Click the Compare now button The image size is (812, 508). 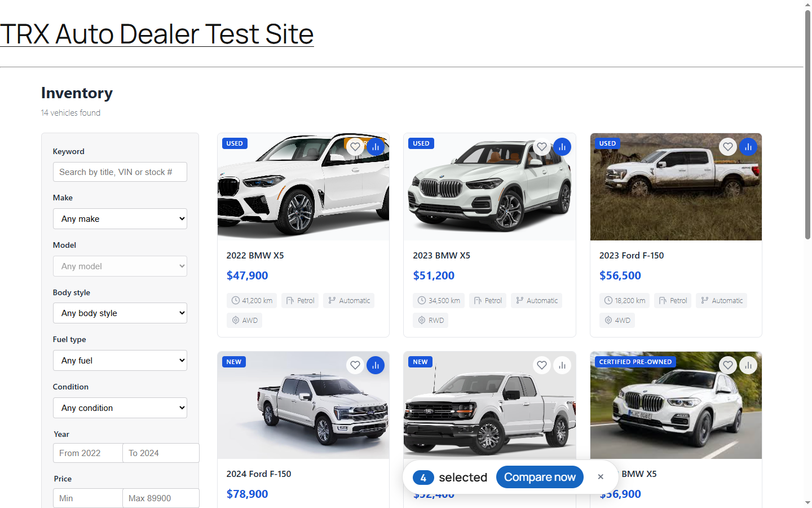(x=540, y=477)
